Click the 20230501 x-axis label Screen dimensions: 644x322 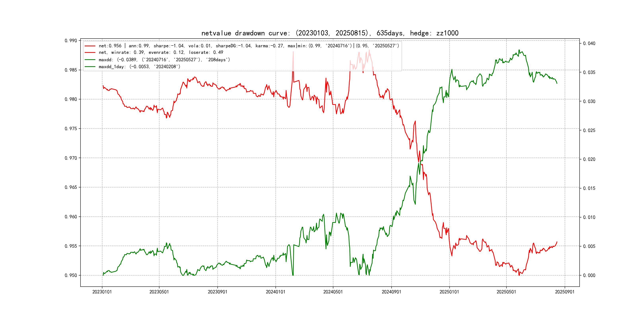coord(159,292)
